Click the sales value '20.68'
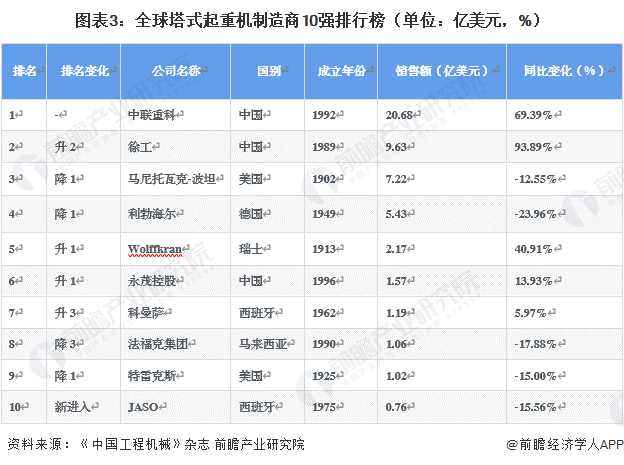The image size is (624, 465). tap(399, 115)
